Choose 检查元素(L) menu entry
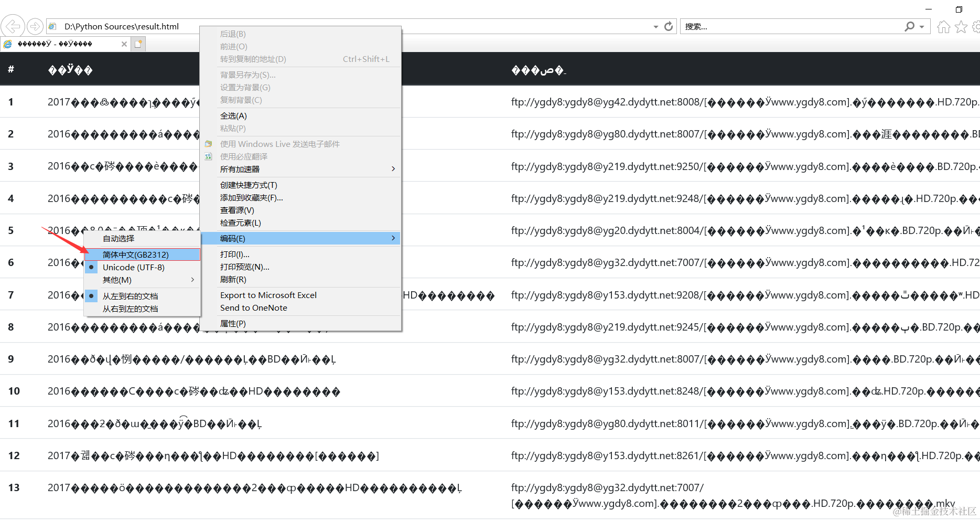The image size is (980, 520). tap(300, 222)
